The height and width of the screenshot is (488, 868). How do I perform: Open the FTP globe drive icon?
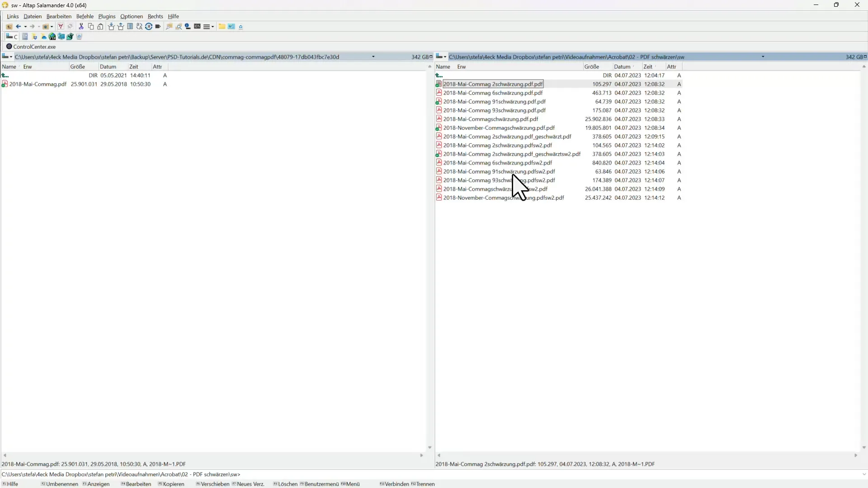[x=52, y=37]
